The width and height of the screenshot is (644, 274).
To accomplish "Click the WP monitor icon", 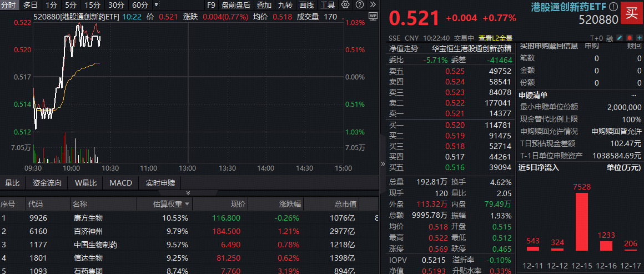I will coord(373,16).
